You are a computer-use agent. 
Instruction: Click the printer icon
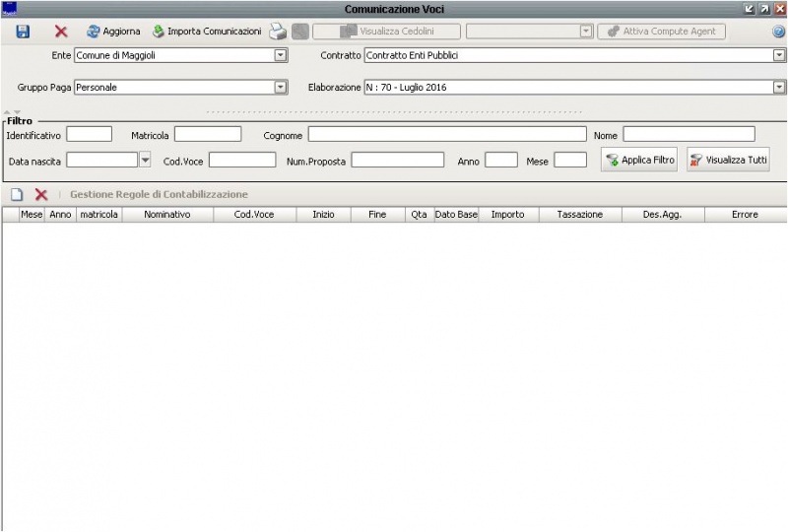click(x=278, y=32)
